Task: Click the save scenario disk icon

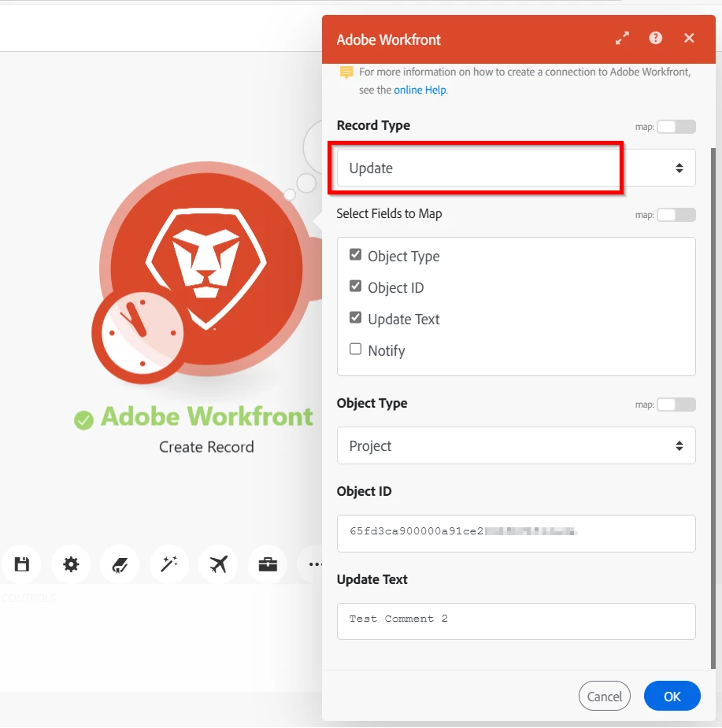Action: coord(22,564)
